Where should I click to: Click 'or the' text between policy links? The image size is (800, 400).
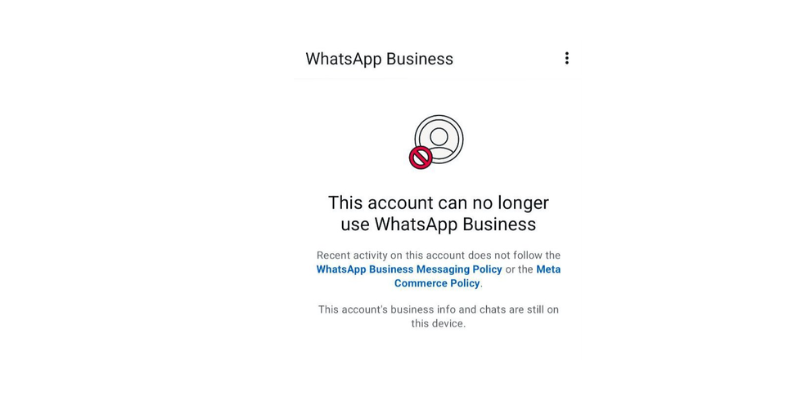[519, 269]
